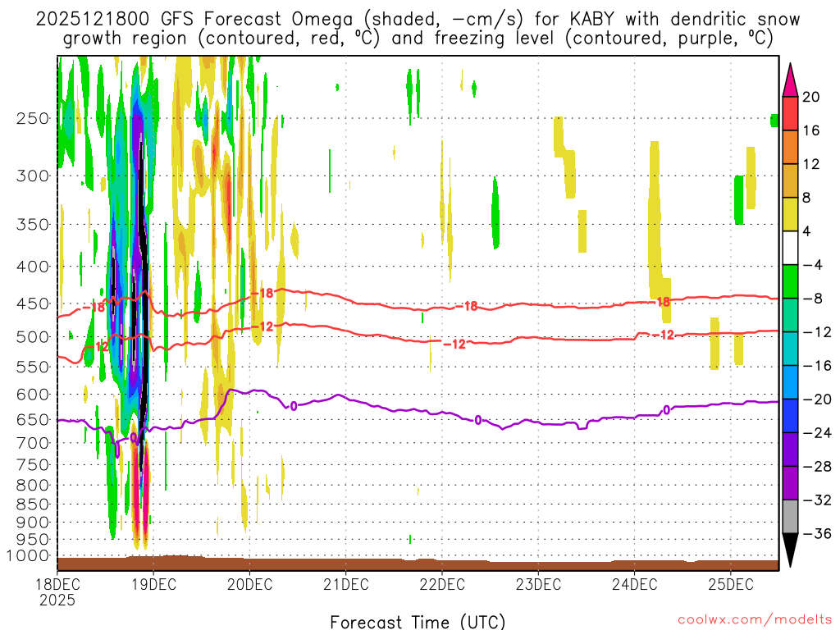This screenshot has height=630, width=840.
Task: Click the 23DEC time axis label
Action: tap(538, 584)
